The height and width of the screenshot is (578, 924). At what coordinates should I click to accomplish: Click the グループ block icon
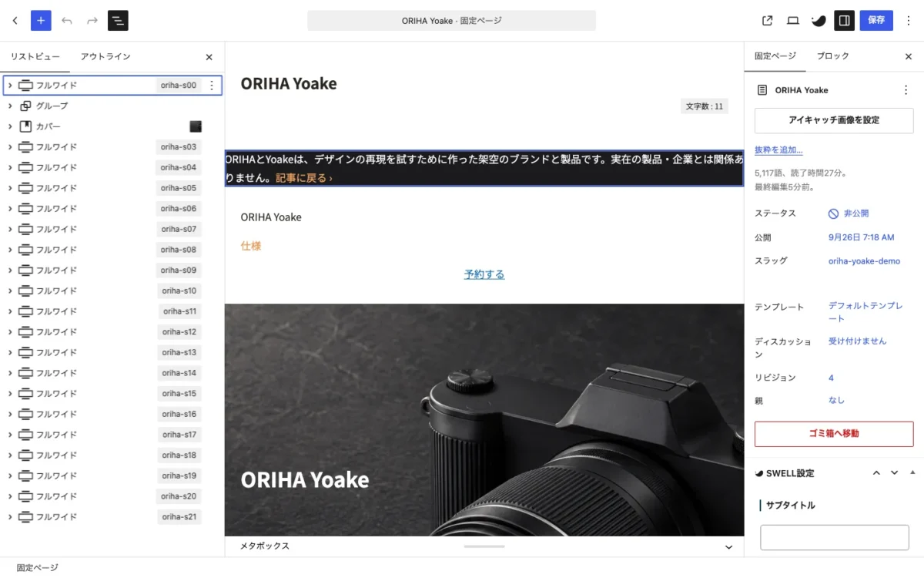[25, 106]
